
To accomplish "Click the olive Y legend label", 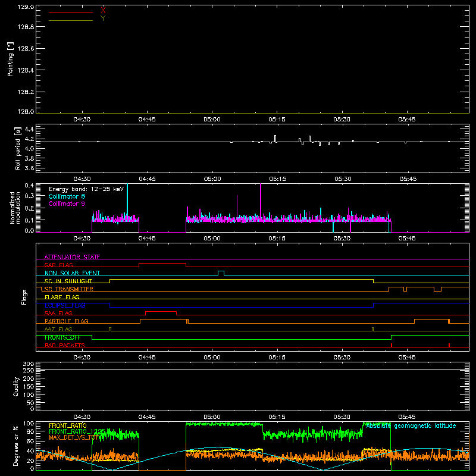I will pyautogui.click(x=103, y=18).
